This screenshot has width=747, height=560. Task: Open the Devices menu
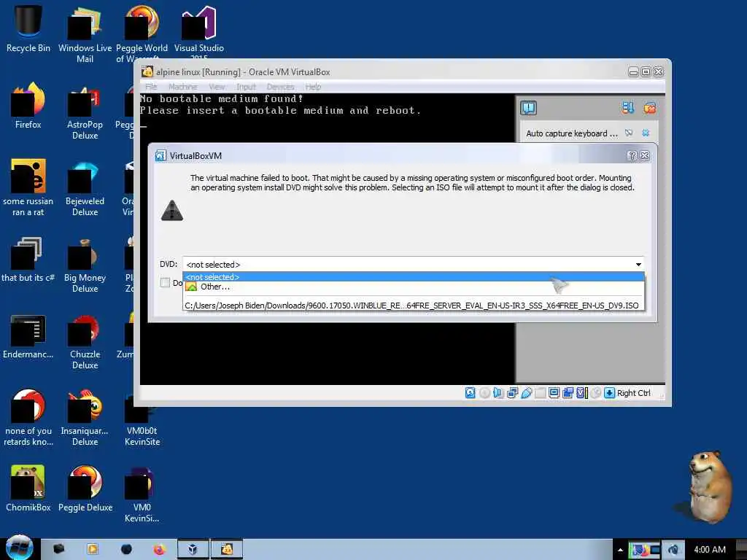280,87
